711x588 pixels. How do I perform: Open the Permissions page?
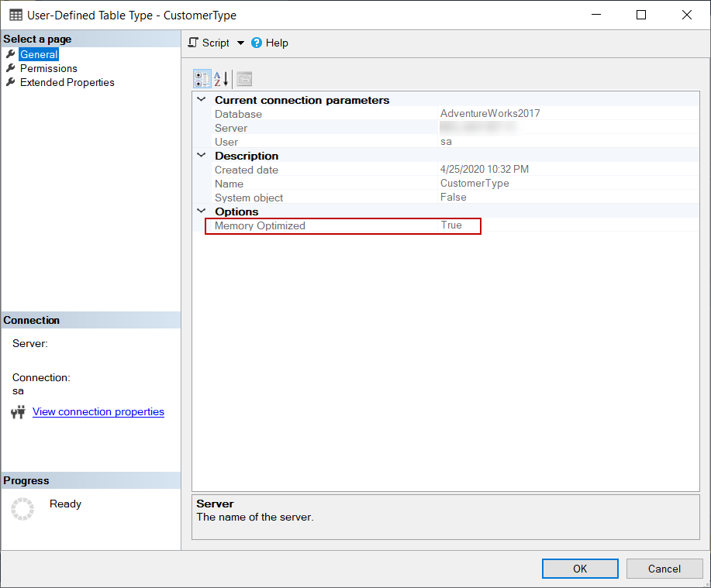coord(48,69)
